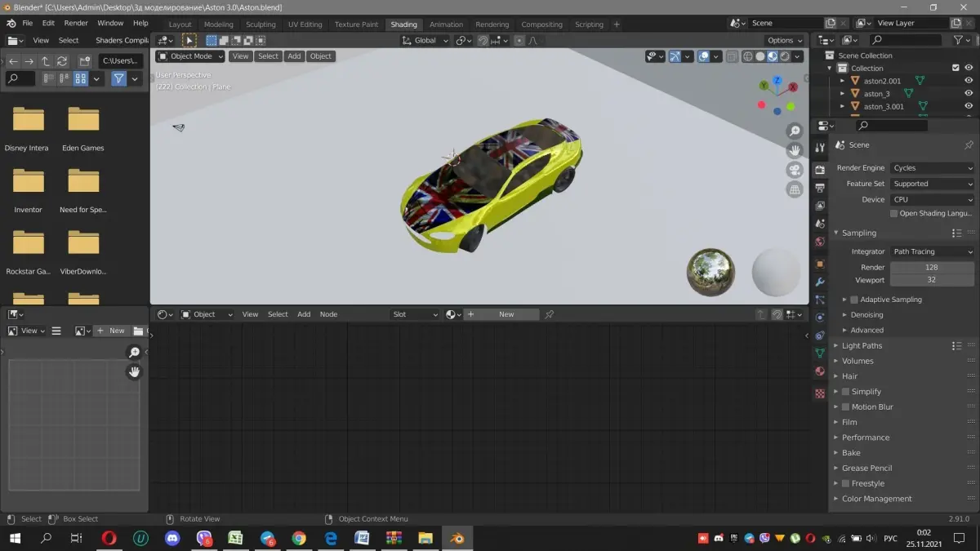Viewport: 980px width, 551px height.
Task: Select wireframe viewport shading
Action: 748,56
